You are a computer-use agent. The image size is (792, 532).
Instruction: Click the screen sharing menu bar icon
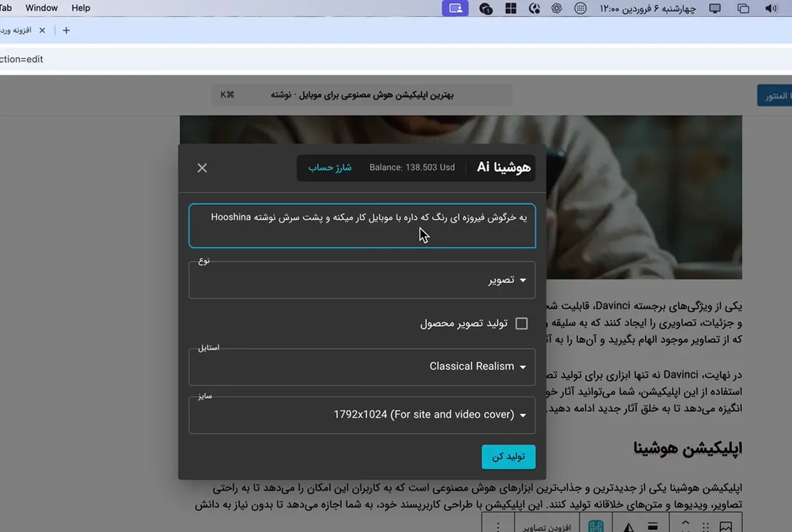[455, 8]
